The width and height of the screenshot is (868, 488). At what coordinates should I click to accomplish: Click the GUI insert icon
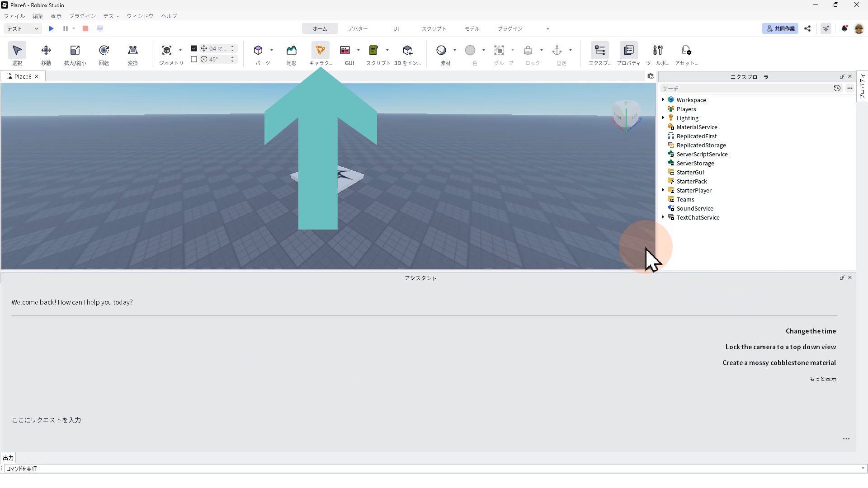(x=345, y=50)
